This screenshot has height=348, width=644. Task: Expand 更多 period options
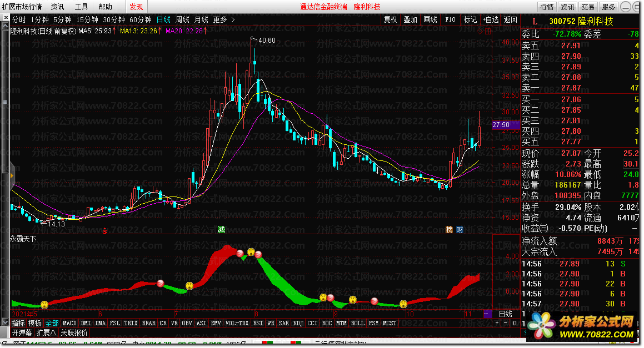point(224,19)
